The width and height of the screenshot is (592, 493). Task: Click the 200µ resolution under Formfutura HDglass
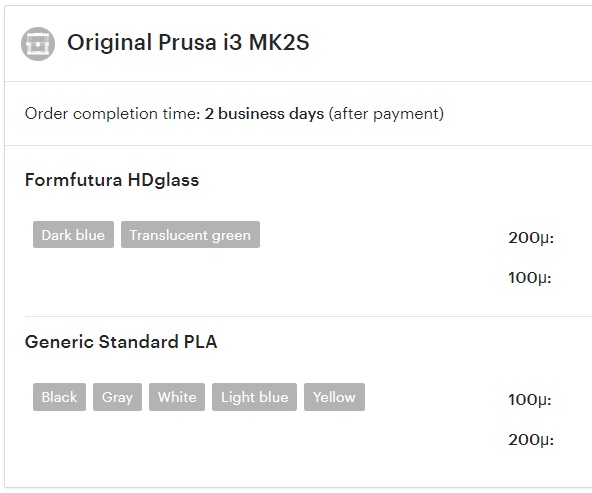pyautogui.click(x=531, y=238)
